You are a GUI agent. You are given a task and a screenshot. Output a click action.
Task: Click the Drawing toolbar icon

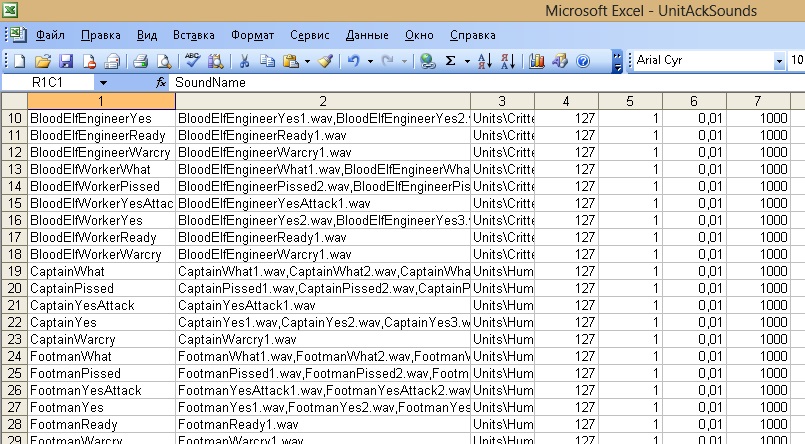pos(560,61)
